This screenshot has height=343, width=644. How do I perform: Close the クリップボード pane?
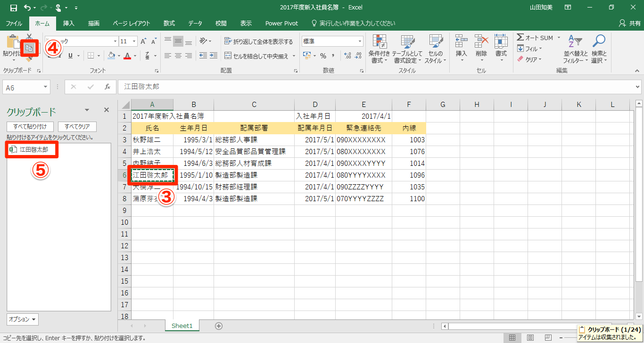point(107,110)
